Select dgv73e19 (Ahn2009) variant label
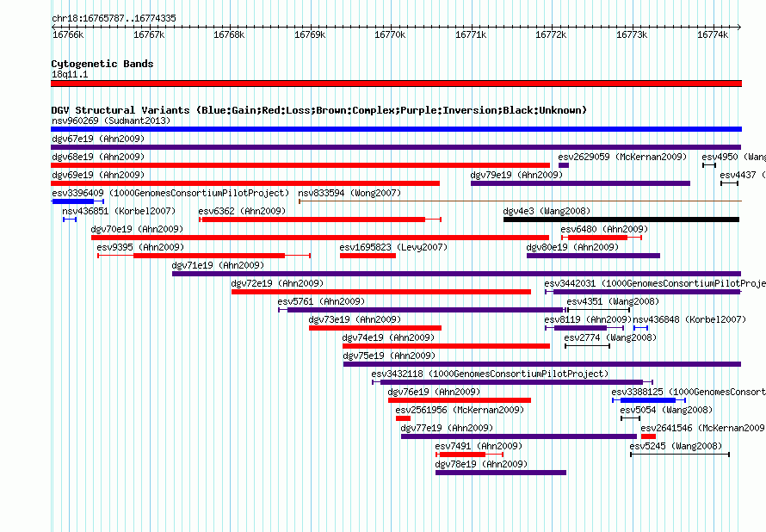Screen dimensions: 766x532 click(x=355, y=319)
